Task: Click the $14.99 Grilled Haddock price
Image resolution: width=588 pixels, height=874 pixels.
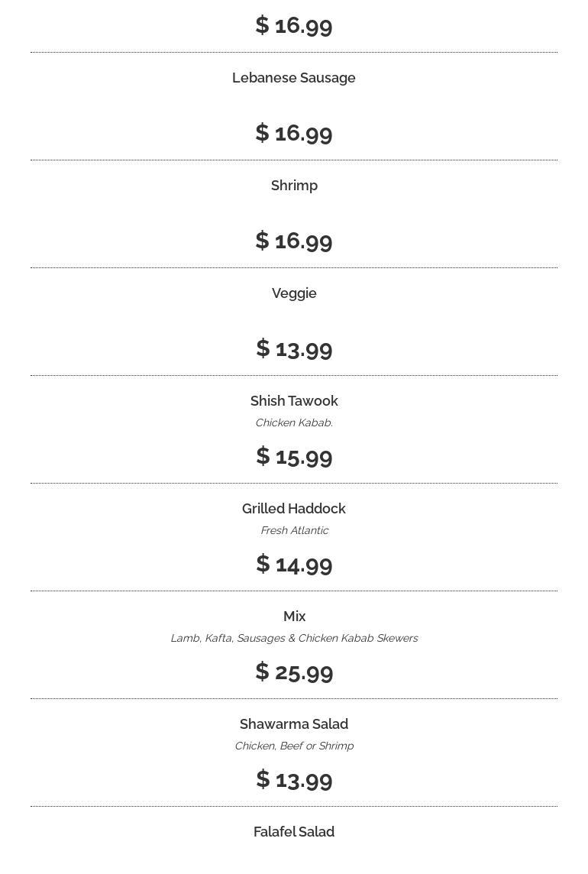Action: click(x=294, y=564)
